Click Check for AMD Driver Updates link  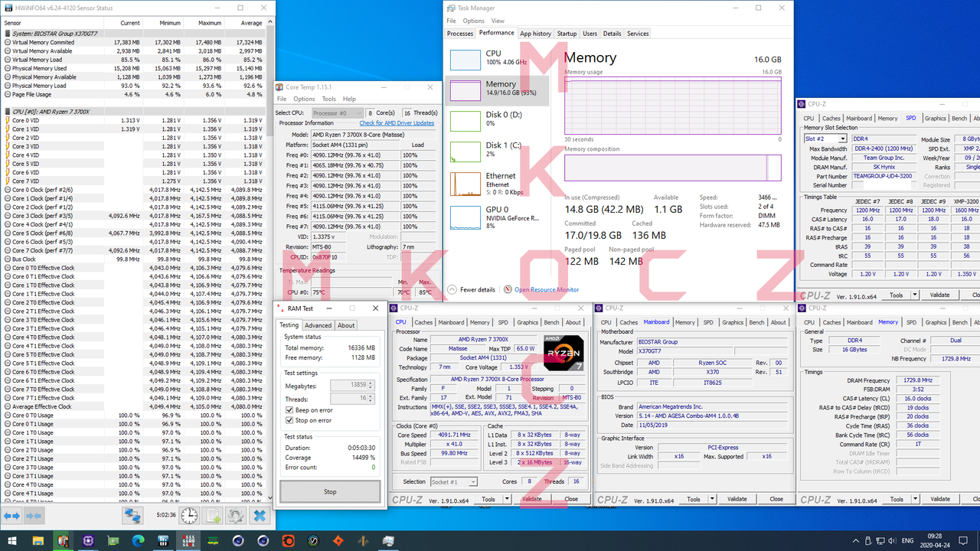click(397, 123)
